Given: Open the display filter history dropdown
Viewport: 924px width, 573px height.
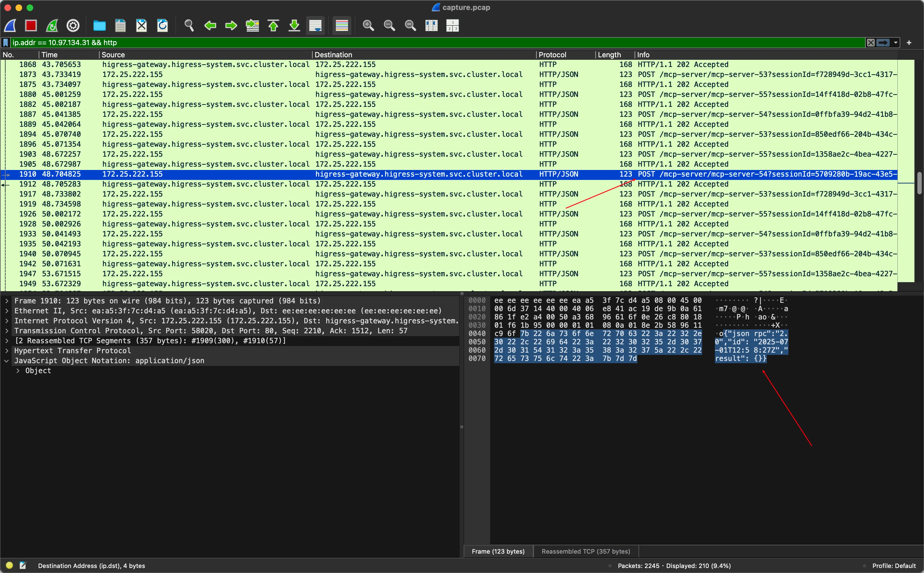Looking at the screenshot, I should [896, 42].
